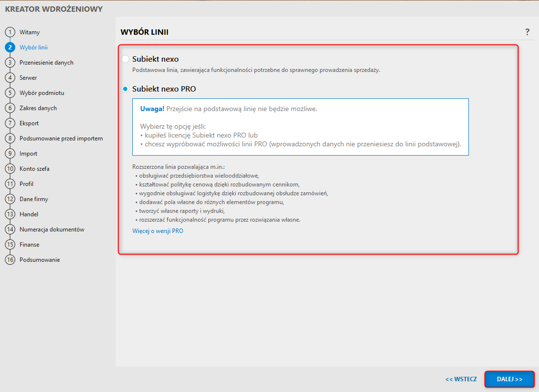Select the Subiekt nexo PRO radio button
The height and width of the screenshot is (392, 539).
click(125, 89)
